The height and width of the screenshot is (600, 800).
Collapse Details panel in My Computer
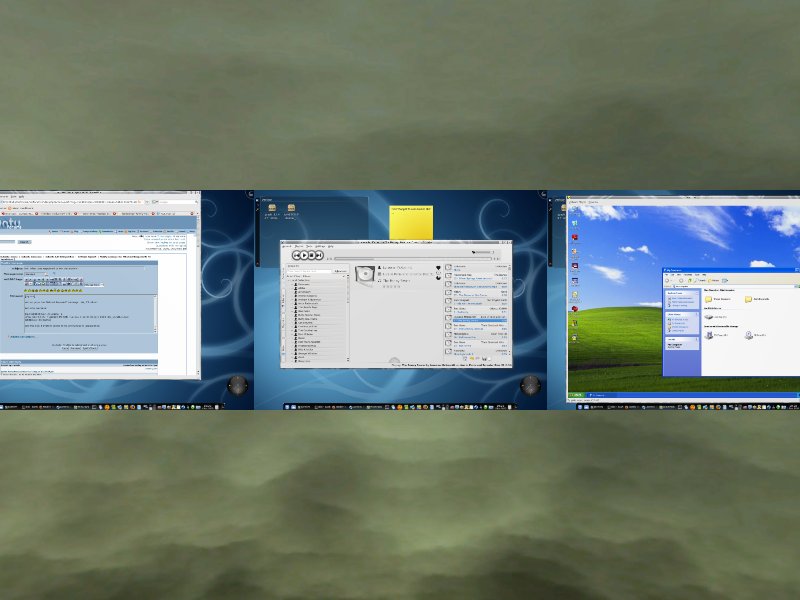pos(696,339)
